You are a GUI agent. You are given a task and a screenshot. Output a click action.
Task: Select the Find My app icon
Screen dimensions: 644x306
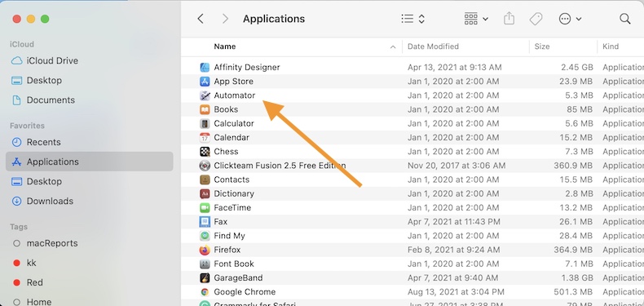[205, 236]
